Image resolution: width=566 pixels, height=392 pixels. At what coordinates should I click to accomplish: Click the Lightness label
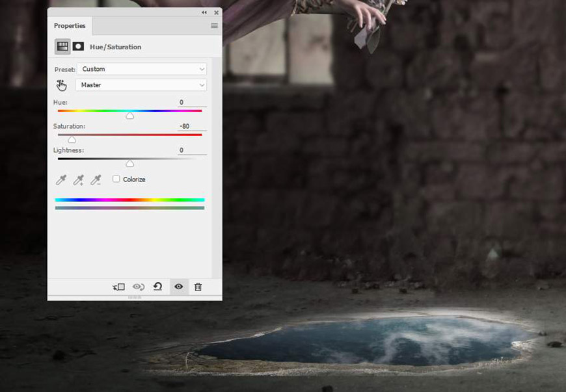(x=68, y=150)
